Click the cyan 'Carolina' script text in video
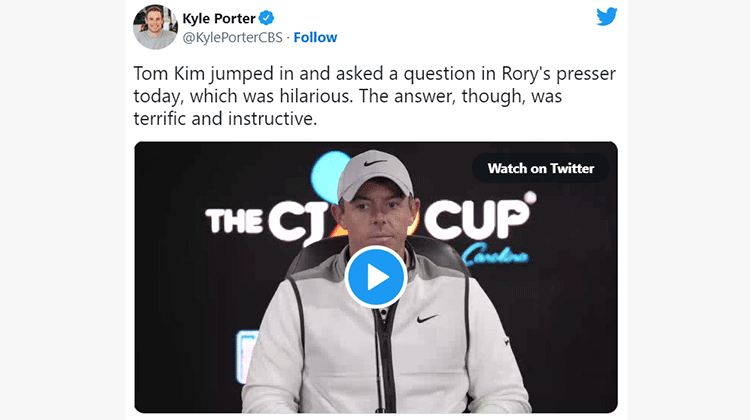 pos(495,255)
